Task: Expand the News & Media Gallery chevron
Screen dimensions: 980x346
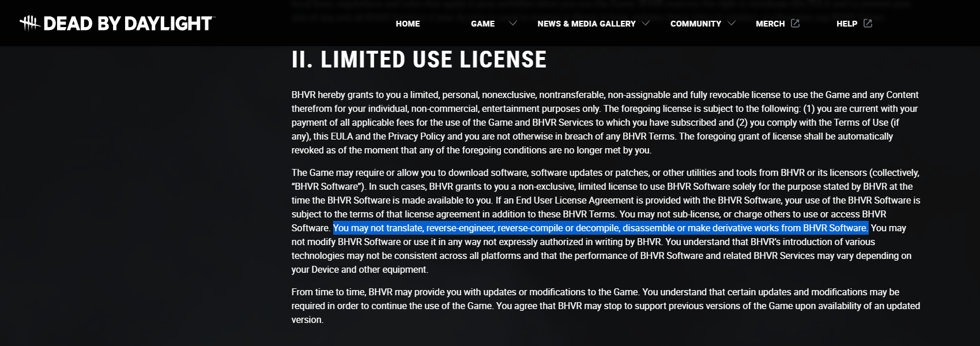Action: pos(646,23)
